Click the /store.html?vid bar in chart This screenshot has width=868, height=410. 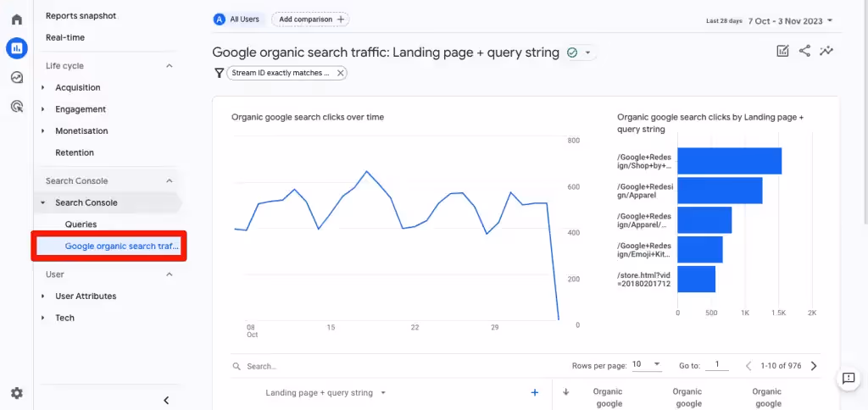coord(697,280)
